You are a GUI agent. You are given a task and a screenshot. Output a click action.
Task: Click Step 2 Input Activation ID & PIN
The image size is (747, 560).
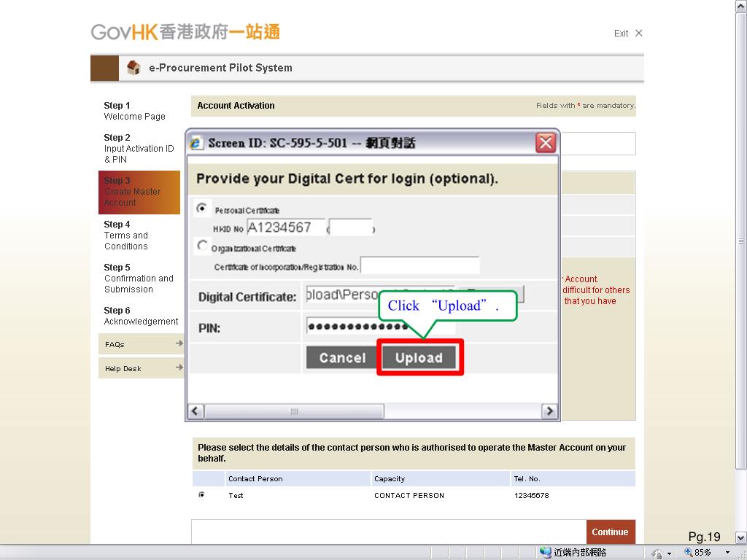click(x=139, y=148)
